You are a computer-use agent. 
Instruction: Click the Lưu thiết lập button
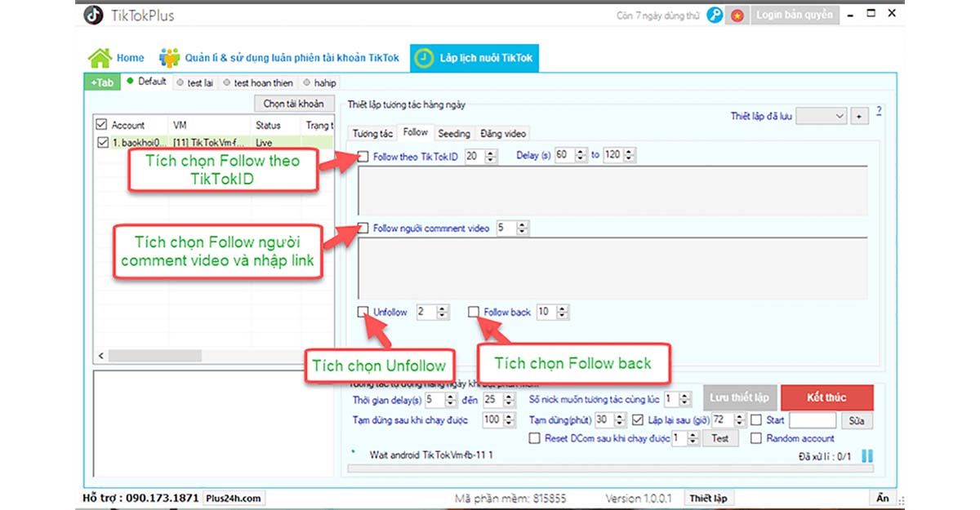point(739,397)
